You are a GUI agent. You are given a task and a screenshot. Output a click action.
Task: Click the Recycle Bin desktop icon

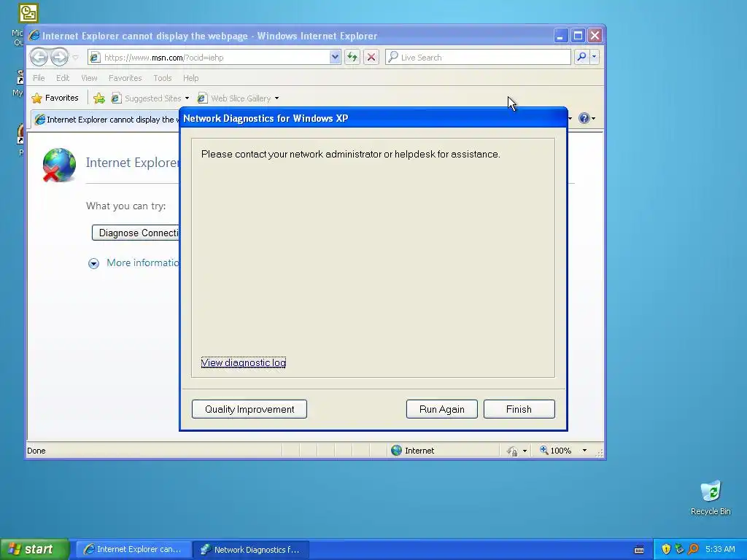tap(711, 498)
